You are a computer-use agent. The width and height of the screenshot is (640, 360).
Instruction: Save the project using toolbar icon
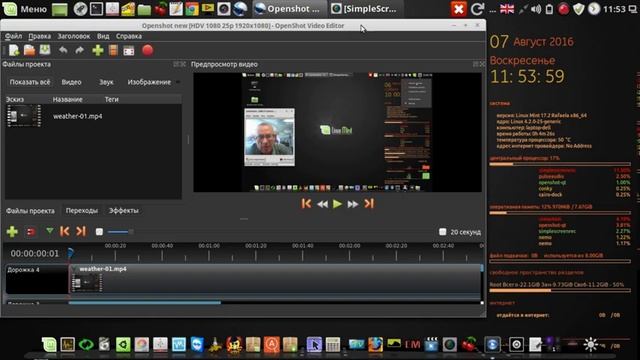pos(45,50)
